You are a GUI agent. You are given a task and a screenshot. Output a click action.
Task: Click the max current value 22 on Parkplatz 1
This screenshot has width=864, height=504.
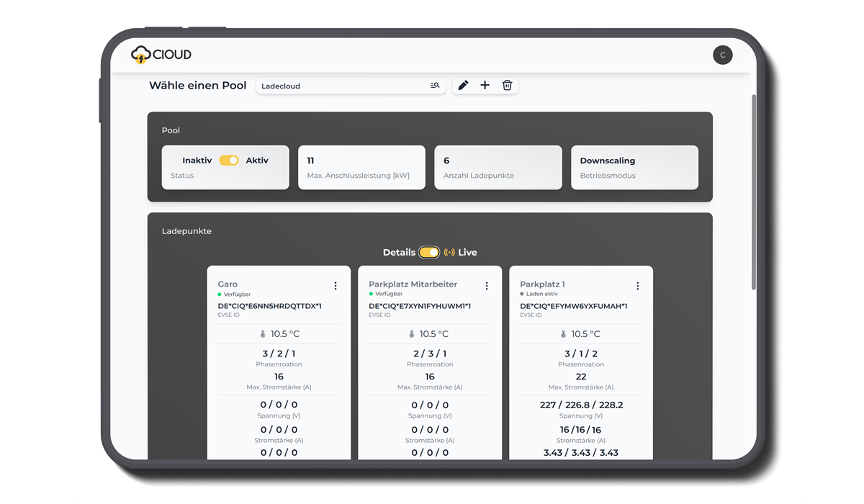coord(581,377)
